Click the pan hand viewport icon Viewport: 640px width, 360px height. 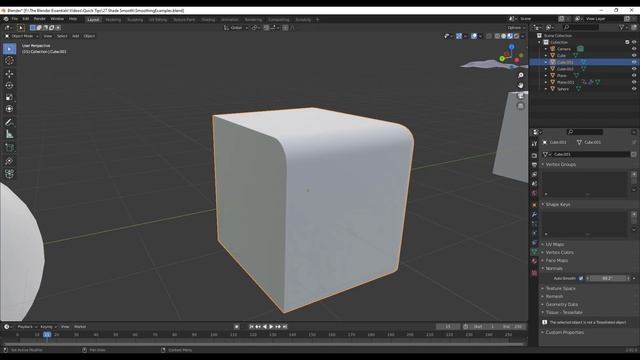(521, 85)
